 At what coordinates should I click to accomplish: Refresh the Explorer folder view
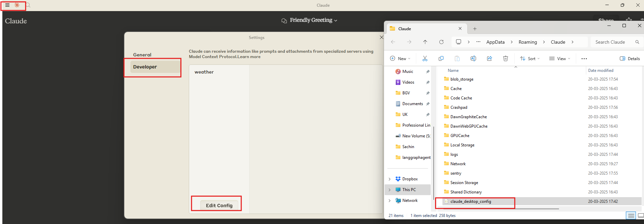[441, 42]
